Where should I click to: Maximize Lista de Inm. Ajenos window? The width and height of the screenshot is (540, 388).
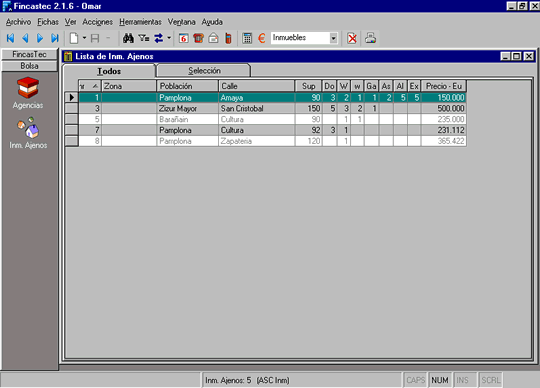pyautogui.click(x=517, y=56)
